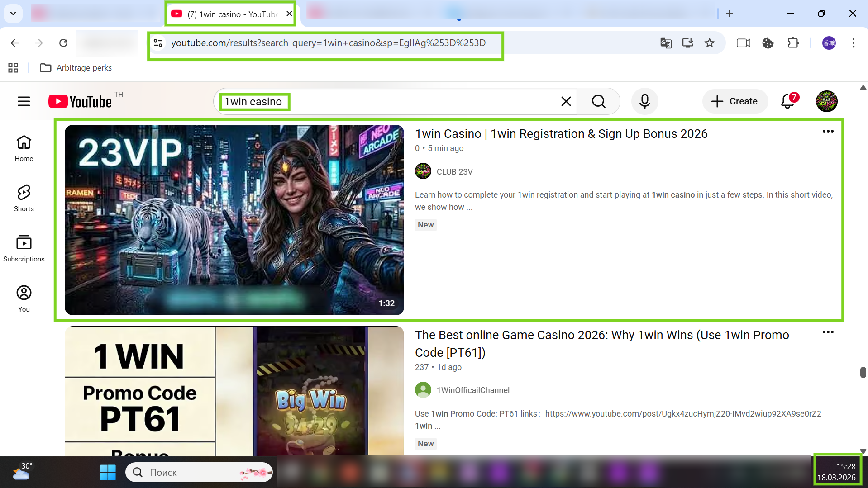Open the 23VIP video thumbnail
Image resolution: width=868 pixels, height=488 pixels.
(234, 220)
